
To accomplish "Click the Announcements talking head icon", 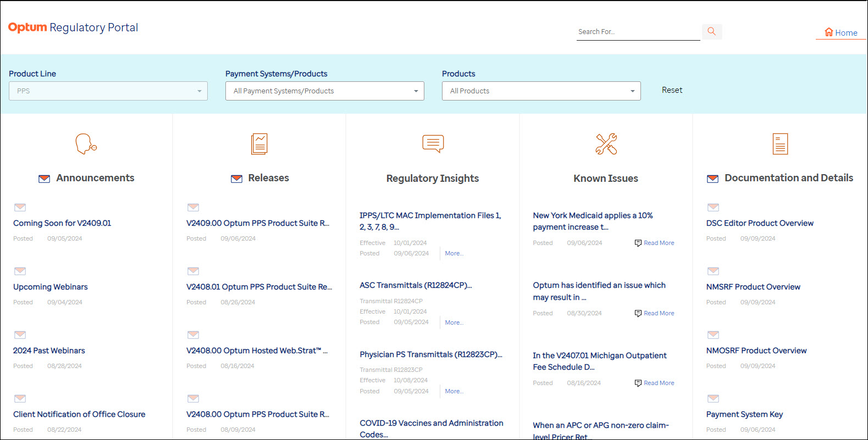I will pos(86,144).
